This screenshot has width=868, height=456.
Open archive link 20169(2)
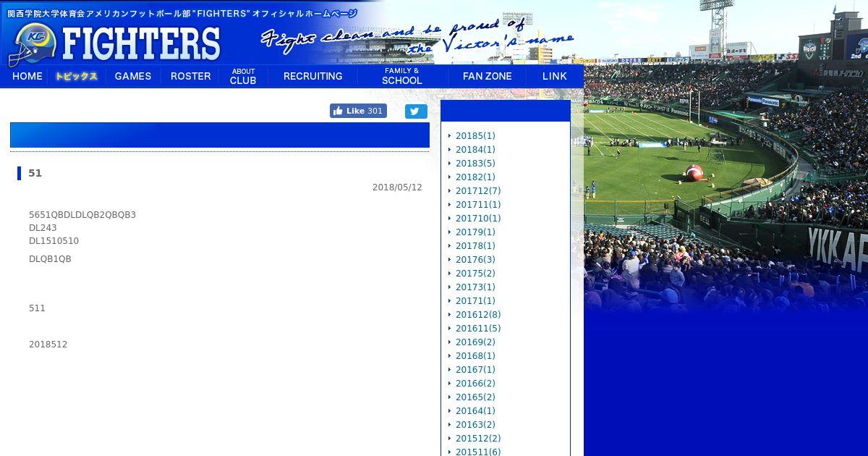tap(475, 342)
